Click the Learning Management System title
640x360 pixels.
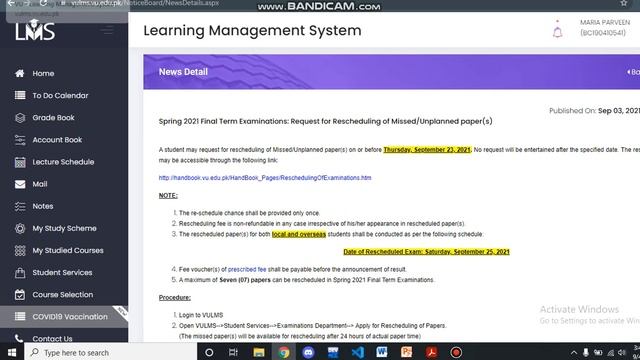(x=252, y=31)
